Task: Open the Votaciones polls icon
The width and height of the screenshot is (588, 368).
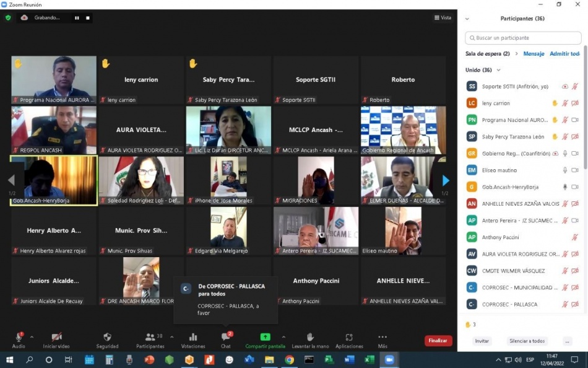Action: click(193, 337)
